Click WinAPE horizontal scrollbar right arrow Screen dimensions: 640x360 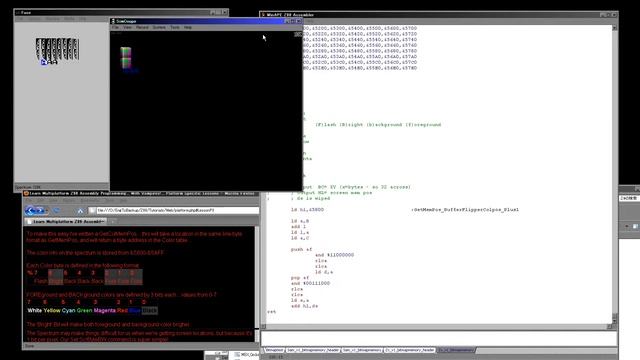tap(610, 327)
